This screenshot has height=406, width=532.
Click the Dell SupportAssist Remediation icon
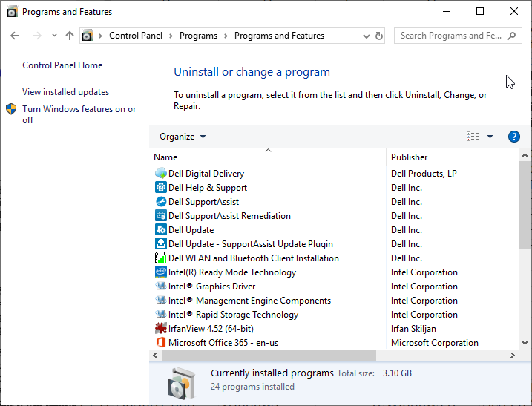tap(161, 215)
